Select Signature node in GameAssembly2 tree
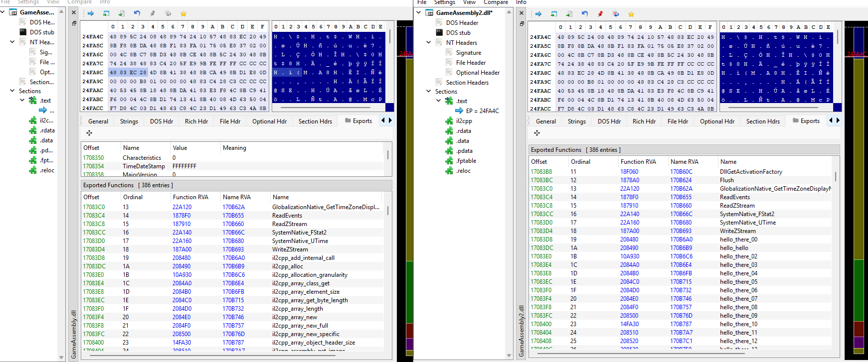 pyautogui.click(x=469, y=53)
